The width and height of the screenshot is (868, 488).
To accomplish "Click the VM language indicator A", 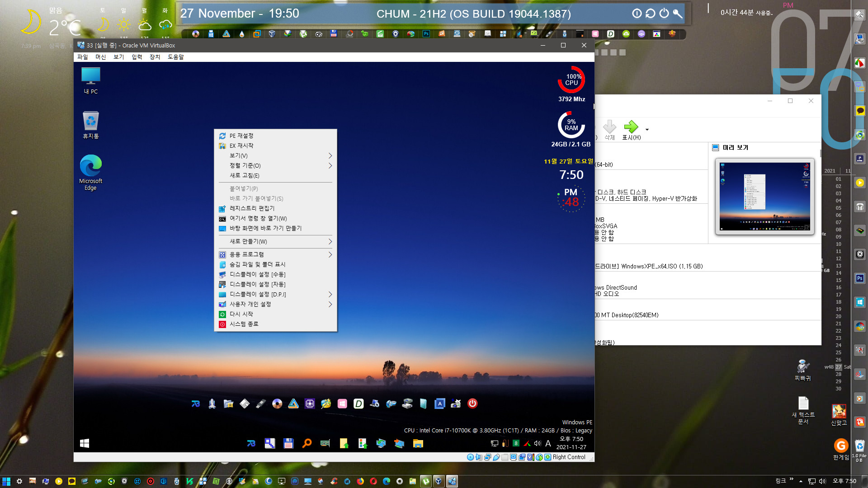I will click(x=548, y=443).
